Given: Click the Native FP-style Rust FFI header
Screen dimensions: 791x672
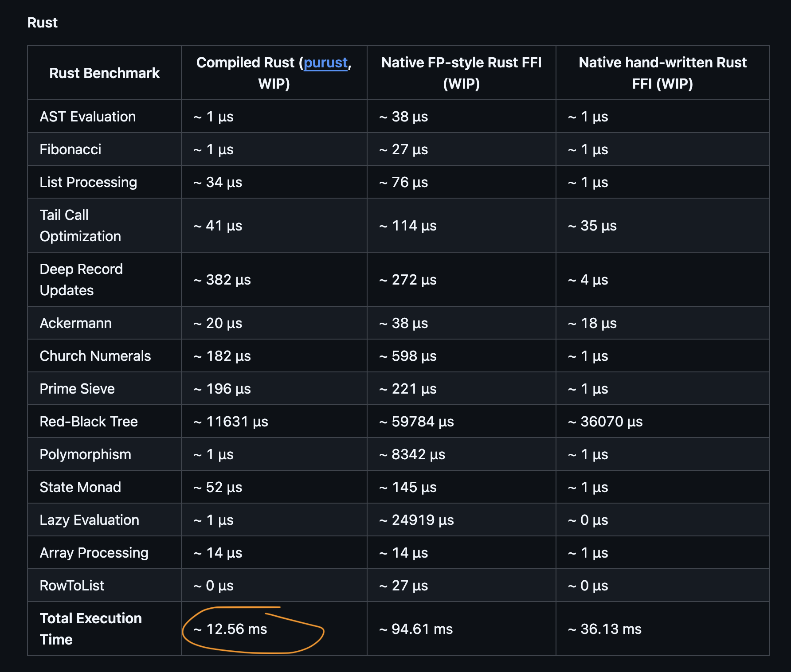Looking at the screenshot, I should click(x=461, y=73).
